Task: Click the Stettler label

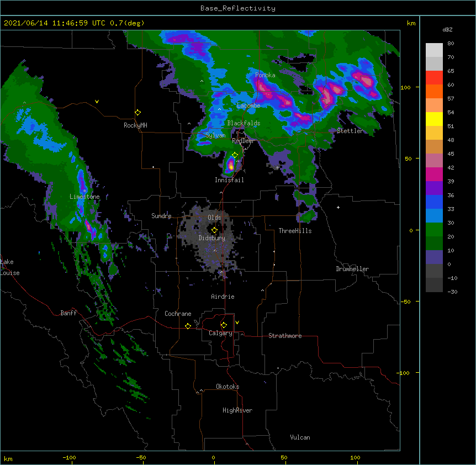Action: click(x=350, y=131)
